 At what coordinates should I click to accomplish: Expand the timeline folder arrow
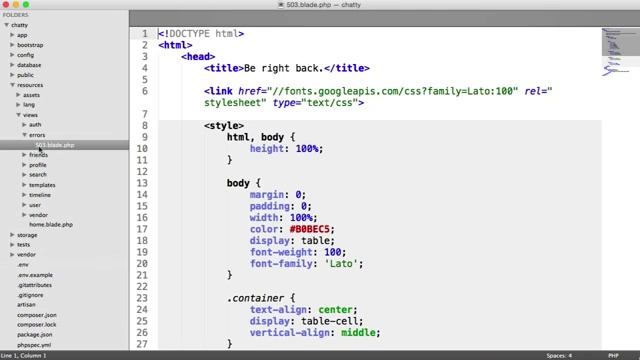(24, 195)
